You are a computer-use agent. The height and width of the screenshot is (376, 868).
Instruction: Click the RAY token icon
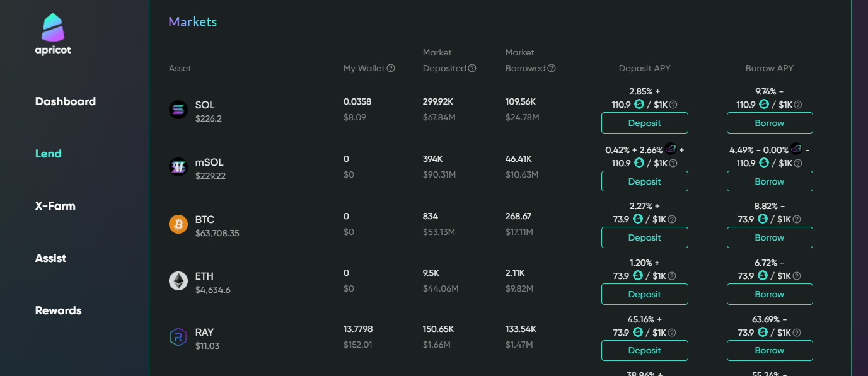coord(178,337)
